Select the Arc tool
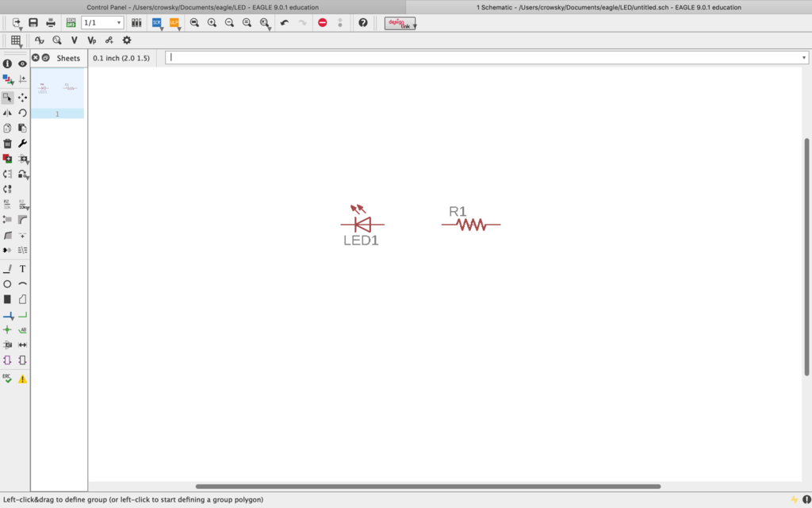Screen dimensions: 812x508 point(22,284)
